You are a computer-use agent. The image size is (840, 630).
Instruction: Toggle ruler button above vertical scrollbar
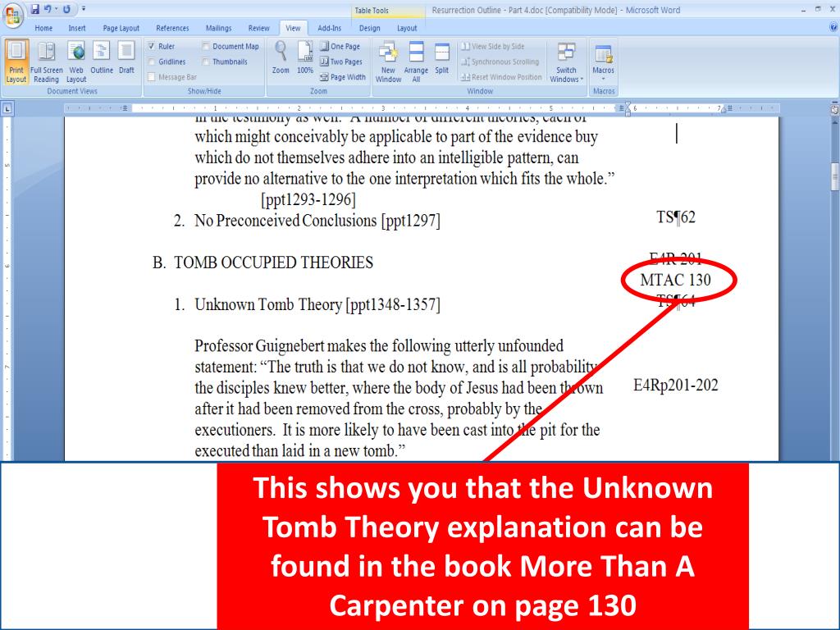pyautogui.click(x=834, y=109)
